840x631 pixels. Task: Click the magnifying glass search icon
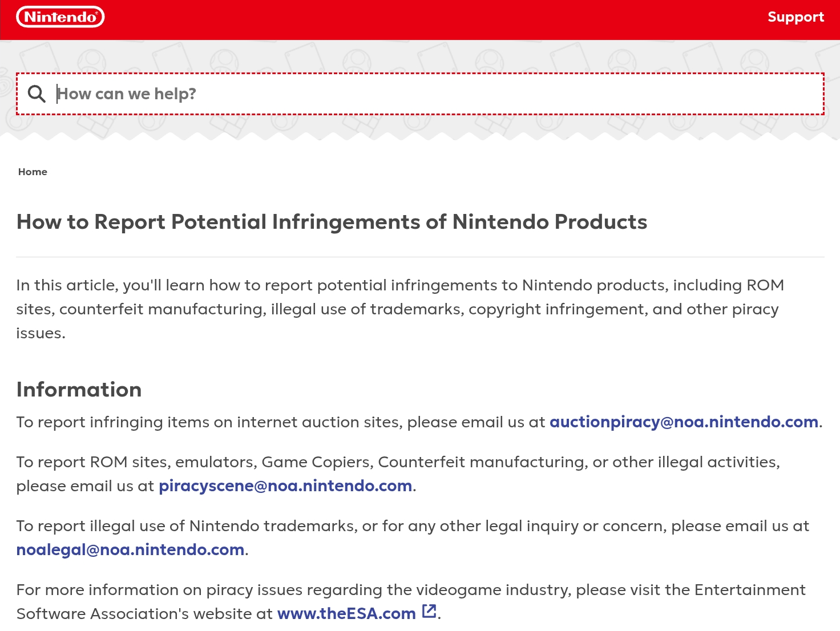pos(37,94)
